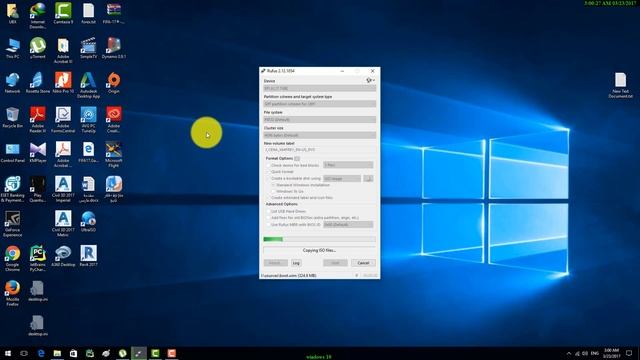Open the Rosetta Stone shortcut
Screen dimensions: 640x360
click(38, 83)
